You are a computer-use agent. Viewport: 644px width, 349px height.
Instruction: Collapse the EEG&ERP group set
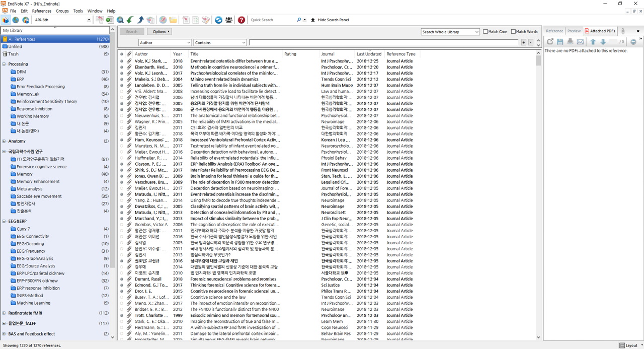point(4,221)
